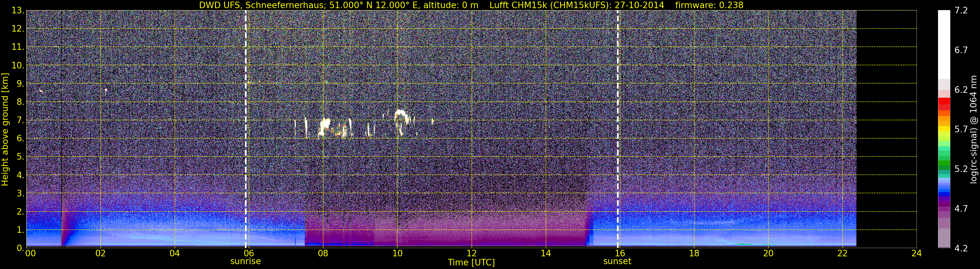Click the time axis tick label '24'

coord(917,253)
